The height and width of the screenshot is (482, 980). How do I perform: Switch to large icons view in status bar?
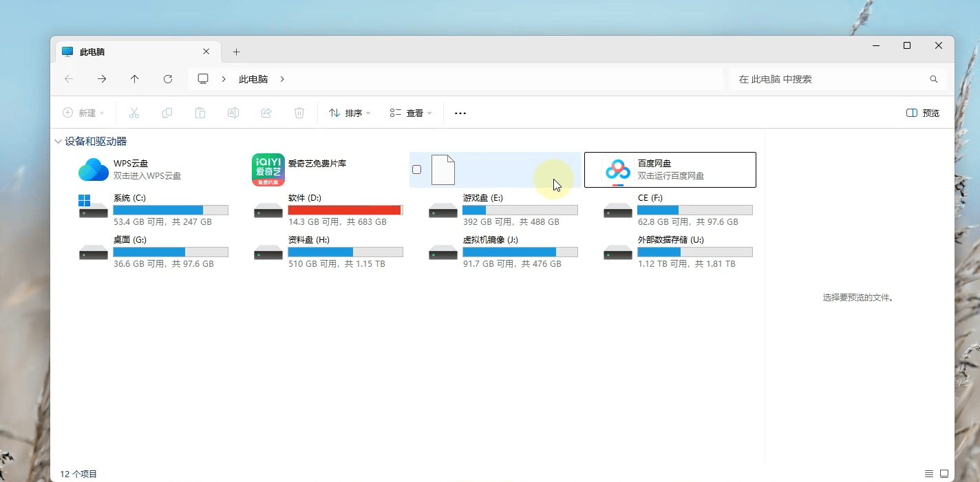pos(944,474)
